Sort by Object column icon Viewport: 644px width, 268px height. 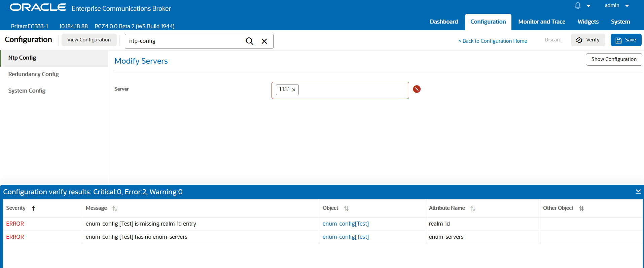coord(346,208)
